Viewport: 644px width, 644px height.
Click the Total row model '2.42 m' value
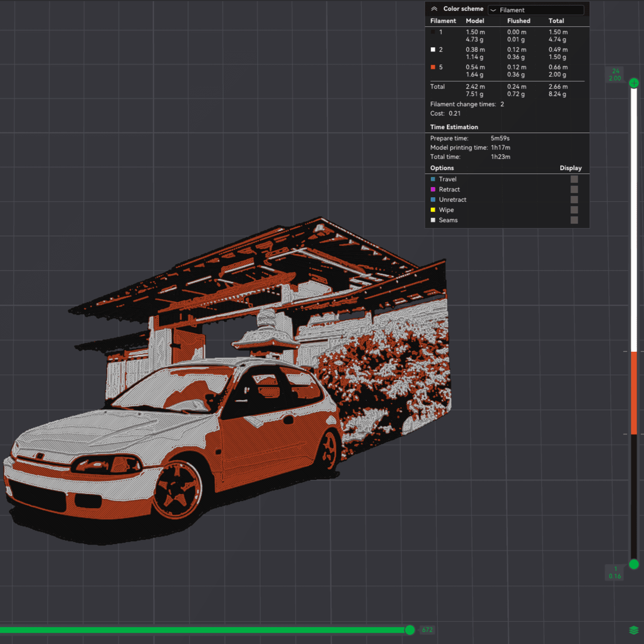(475, 87)
